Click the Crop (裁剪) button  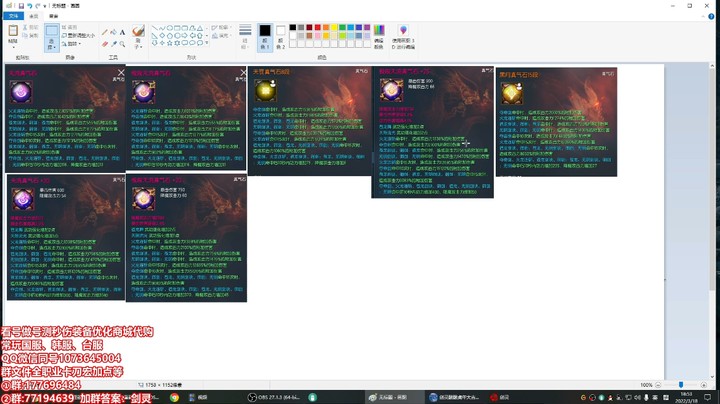point(69,27)
